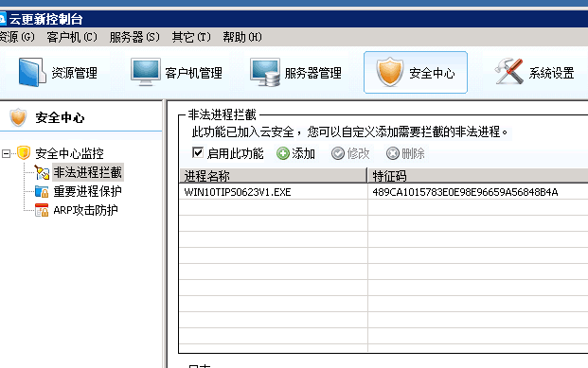Select the 安全中心 toolbar button

click(416, 72)
